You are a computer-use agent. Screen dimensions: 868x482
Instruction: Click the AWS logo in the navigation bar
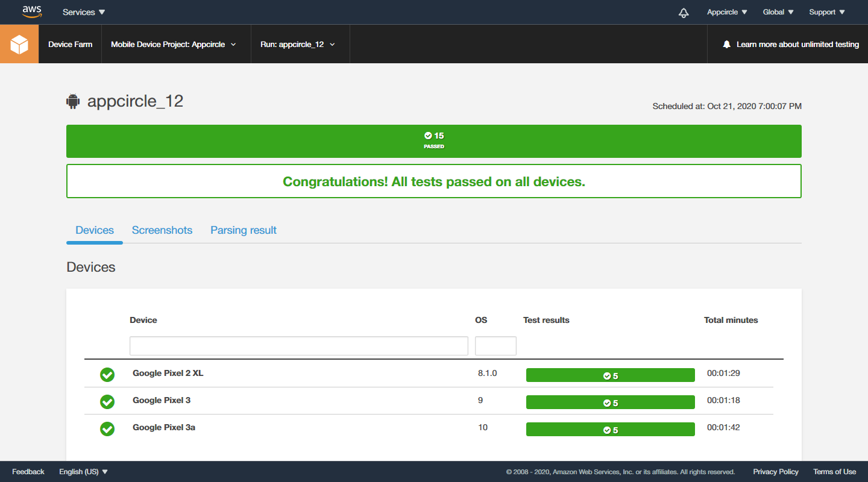coord(31,11)
